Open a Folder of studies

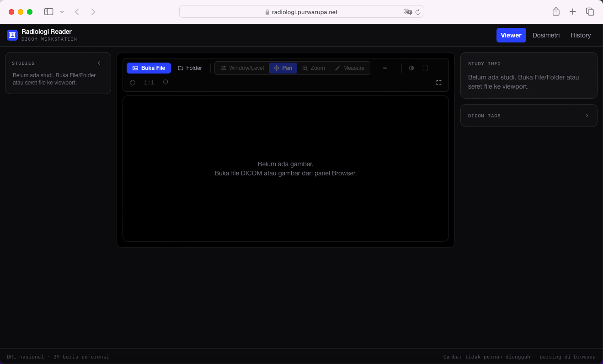coord(190,68)
